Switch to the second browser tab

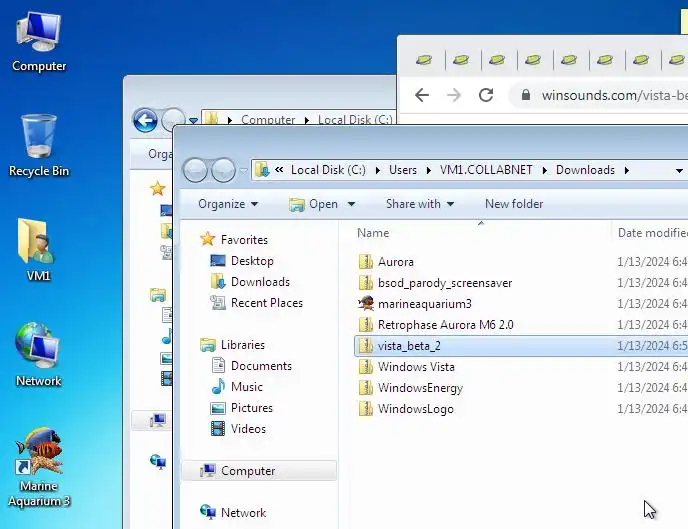pos(461,59)
